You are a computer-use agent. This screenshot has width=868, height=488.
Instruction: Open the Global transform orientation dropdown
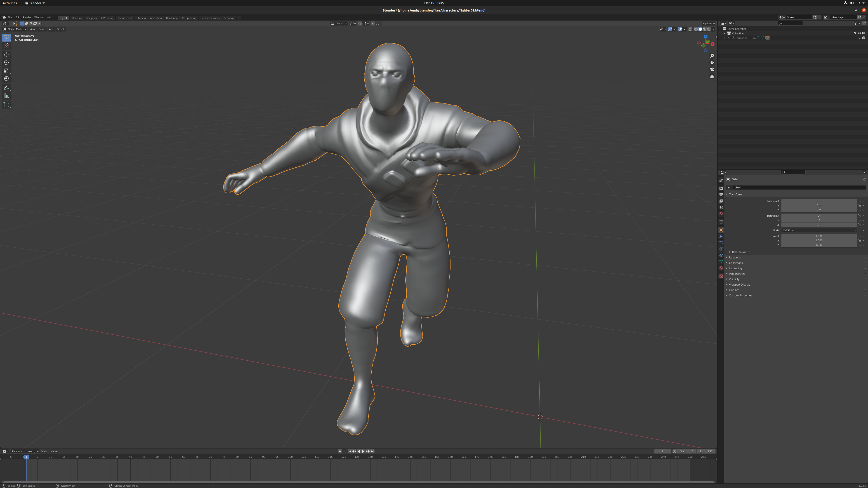pyautogui.click(x=339, y=23)
